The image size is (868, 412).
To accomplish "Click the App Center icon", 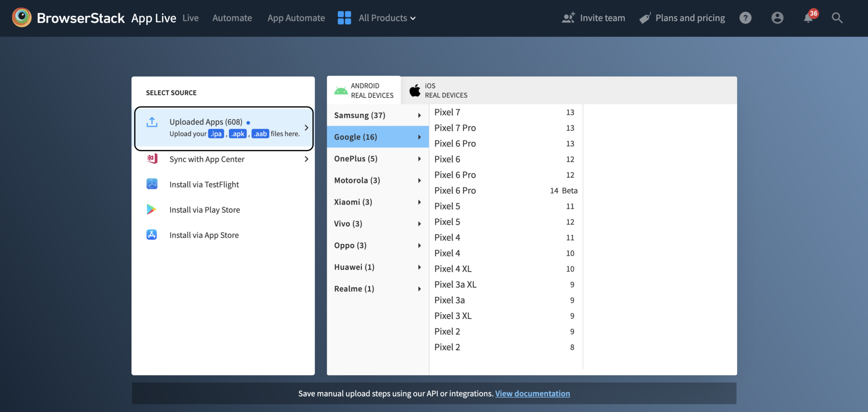I will click(x=152, y=158).
